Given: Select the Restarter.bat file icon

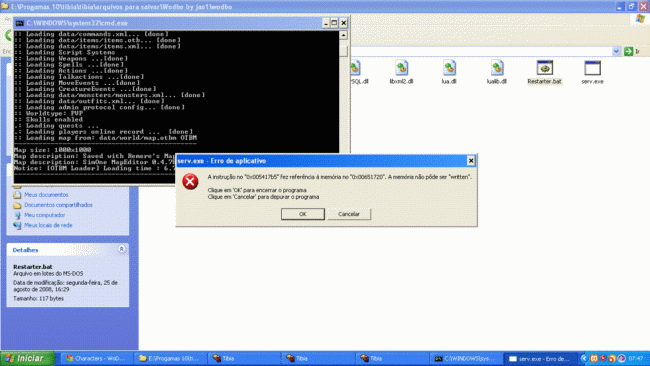Looking at the screenshot, I should pyautogui.click(x=544, y=68).
